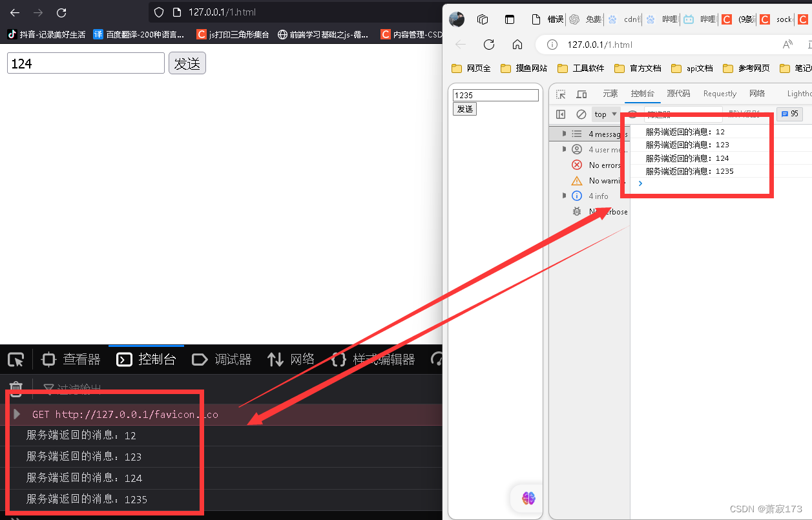Clear the Firefox console with the trash icon
812x520 pixels.
tap(15, 389)
